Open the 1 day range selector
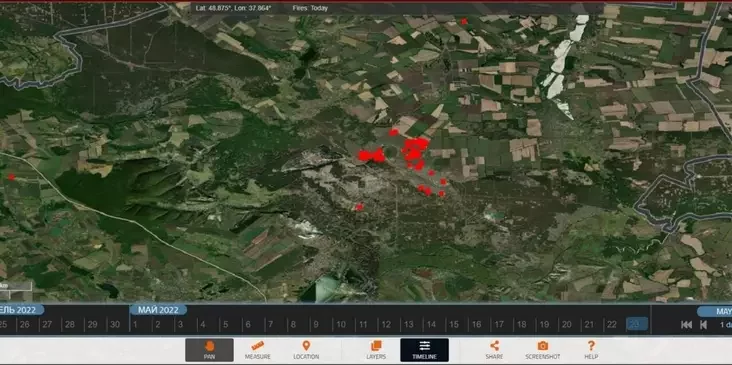732x365 pixels. point(725,325)
